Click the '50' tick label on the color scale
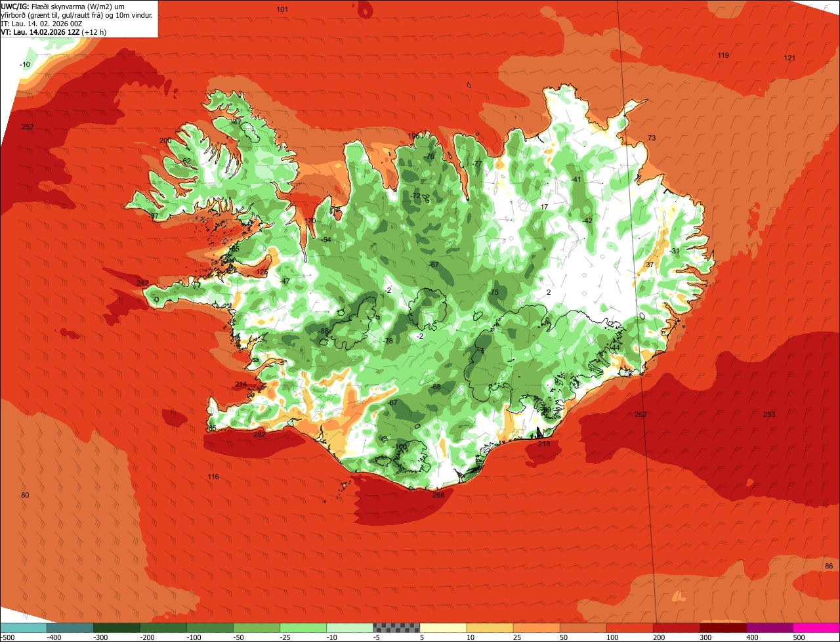Screen dimensions: 840x642 (x=563, y=637)
